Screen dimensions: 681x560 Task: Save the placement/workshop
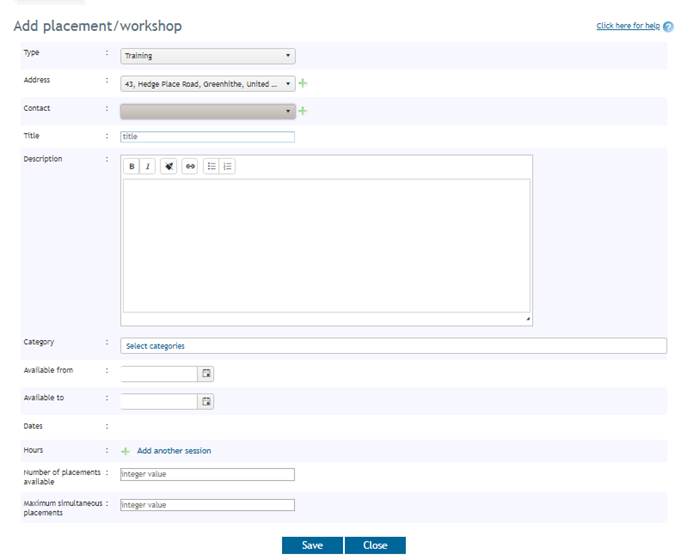pyautogui.click(x=312, y=545)
